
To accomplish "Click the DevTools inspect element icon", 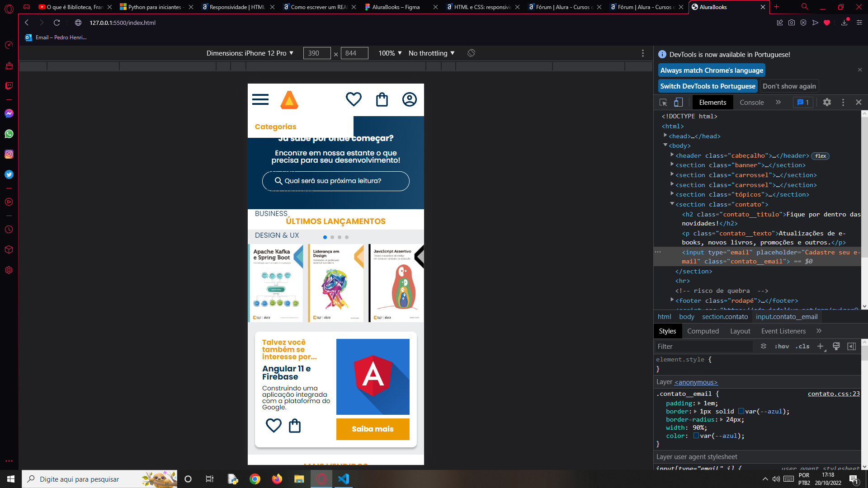I will 664,102.
